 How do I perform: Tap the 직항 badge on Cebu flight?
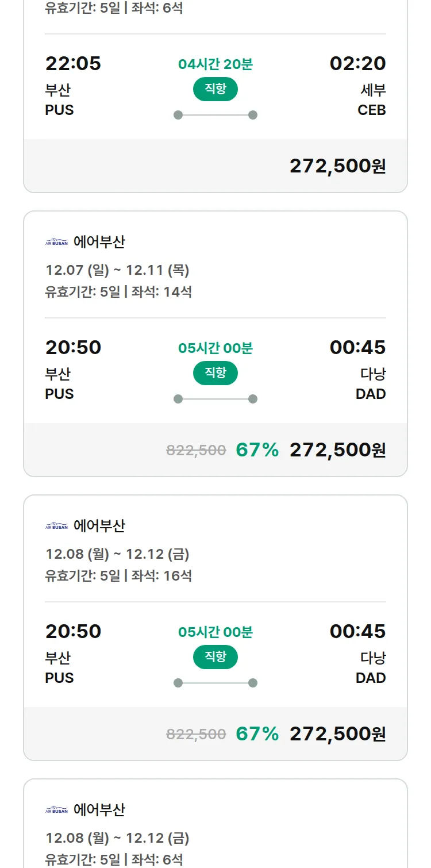[215, 89]
